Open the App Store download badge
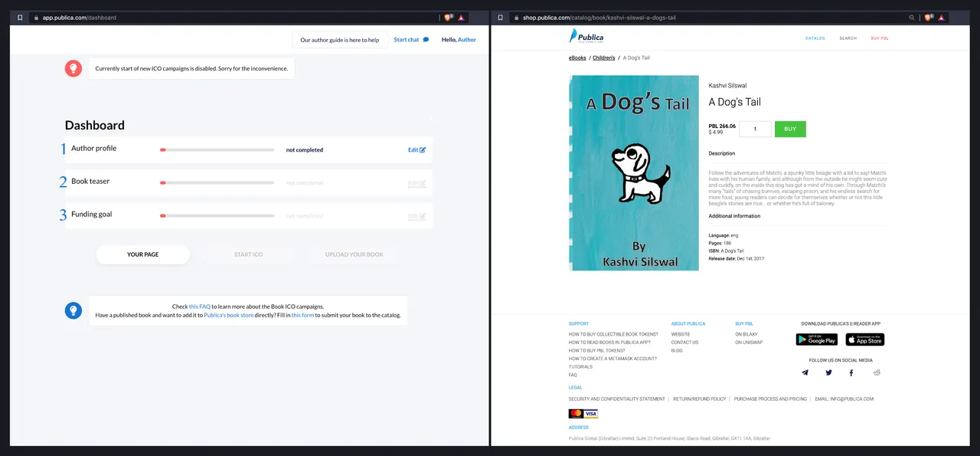980x456 pixels. pyautogui.click(x=865, y=340)
